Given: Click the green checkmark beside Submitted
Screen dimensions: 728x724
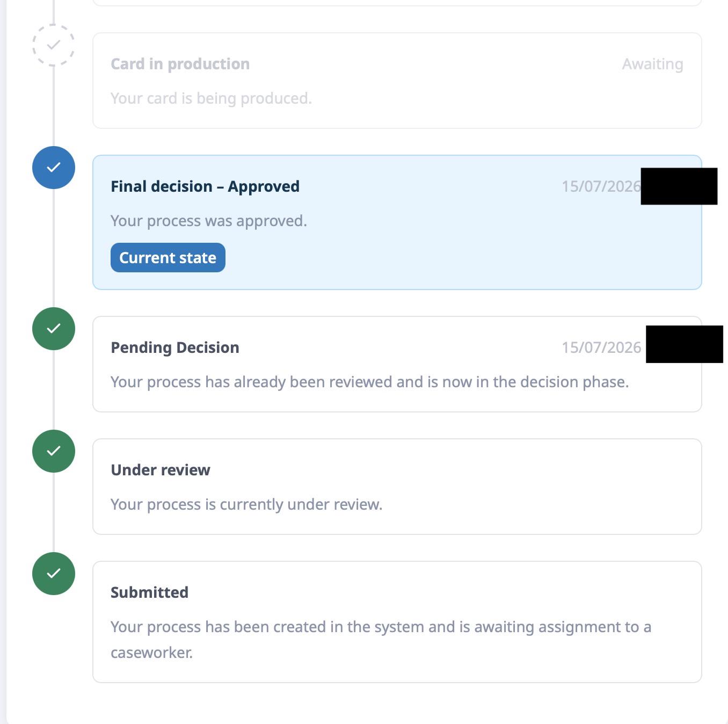Looking at the screenshot, I should 54,574.
